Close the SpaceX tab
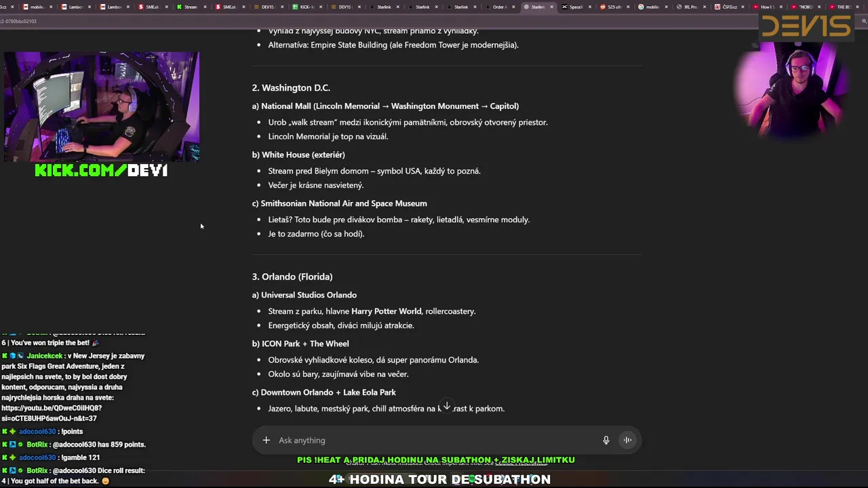868x488 pixels. tap(590, 7)
